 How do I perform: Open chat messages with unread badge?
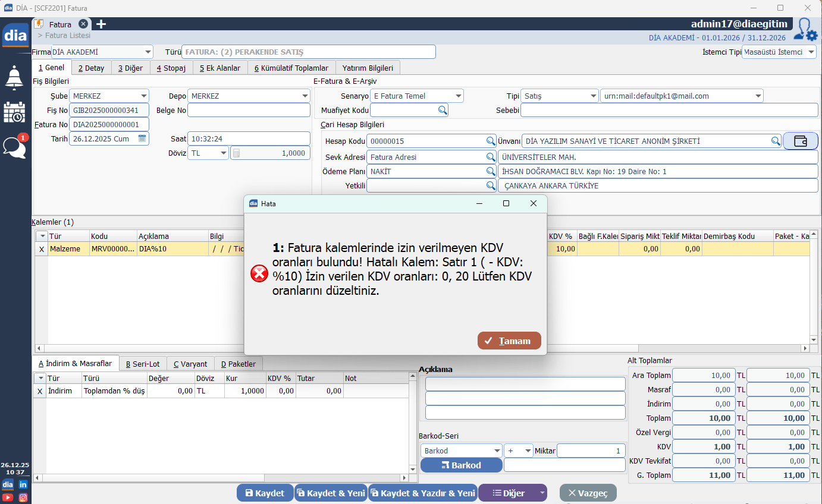click(14, 147)
